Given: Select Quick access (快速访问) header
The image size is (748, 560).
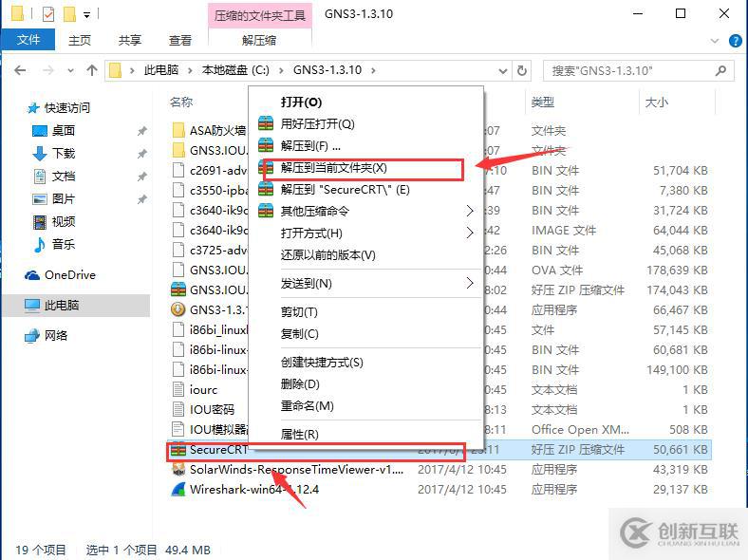Looking at the screenshot, I should [x=66, y=108].
